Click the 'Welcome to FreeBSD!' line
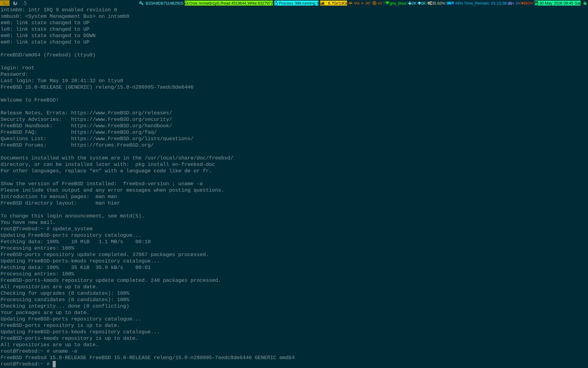This screenshot has height=368, width=588. (29, 100)
